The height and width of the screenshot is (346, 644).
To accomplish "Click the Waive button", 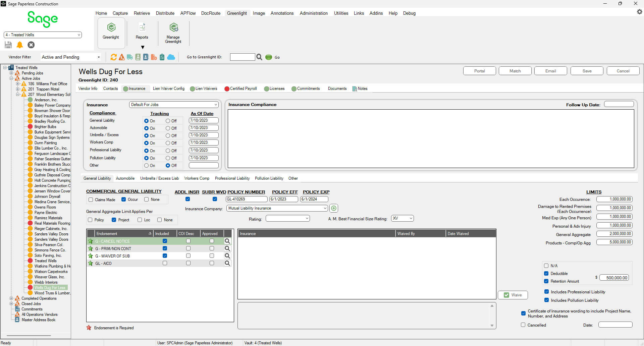I will pyautogui.click(x=513, y=295).
